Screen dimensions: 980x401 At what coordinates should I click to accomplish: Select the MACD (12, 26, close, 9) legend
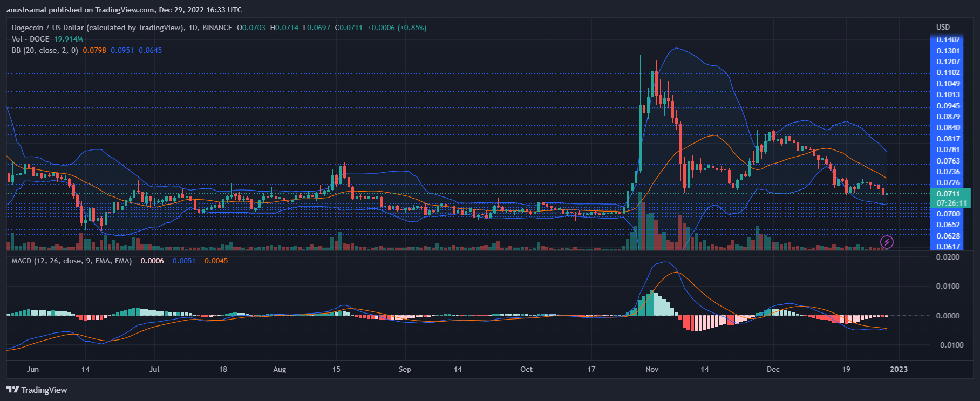click(72, 261)
